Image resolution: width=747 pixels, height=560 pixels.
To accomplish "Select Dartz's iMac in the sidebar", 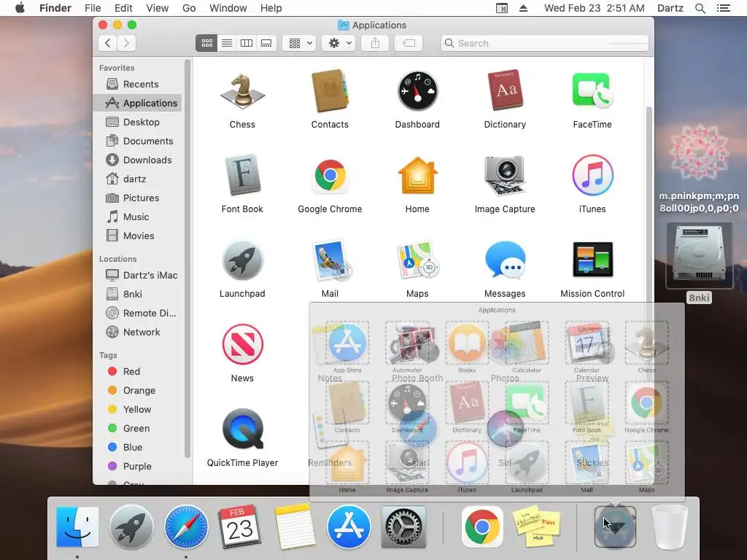I will coord(137,275).
